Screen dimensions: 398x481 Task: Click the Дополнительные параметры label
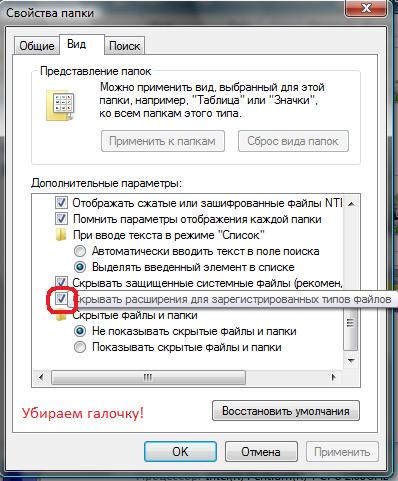click(x=107, y=183)
